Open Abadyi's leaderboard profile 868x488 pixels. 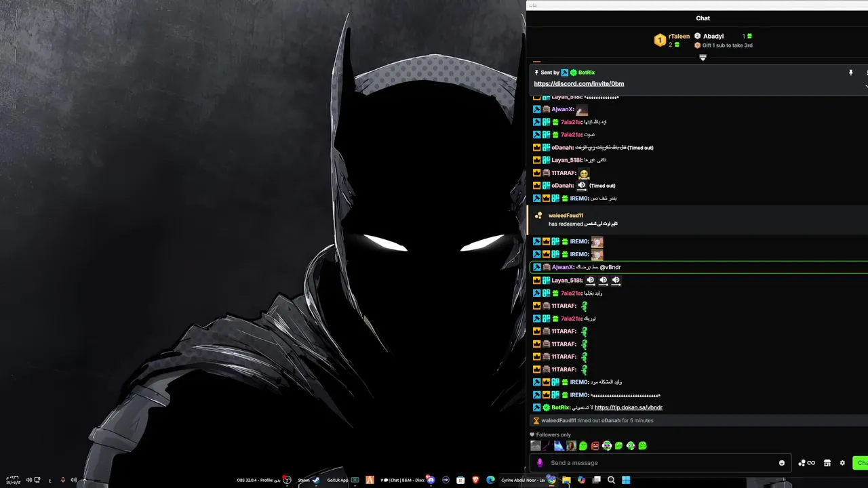point(713,36)
